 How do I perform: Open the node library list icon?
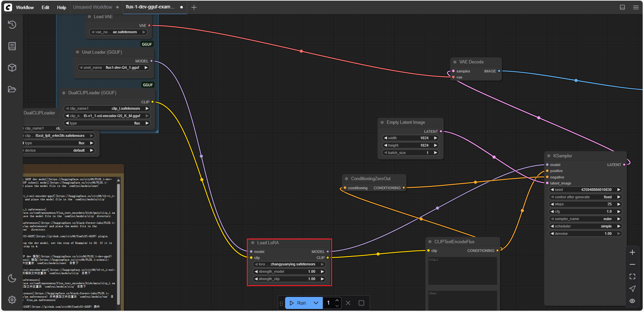coord(12,46)
